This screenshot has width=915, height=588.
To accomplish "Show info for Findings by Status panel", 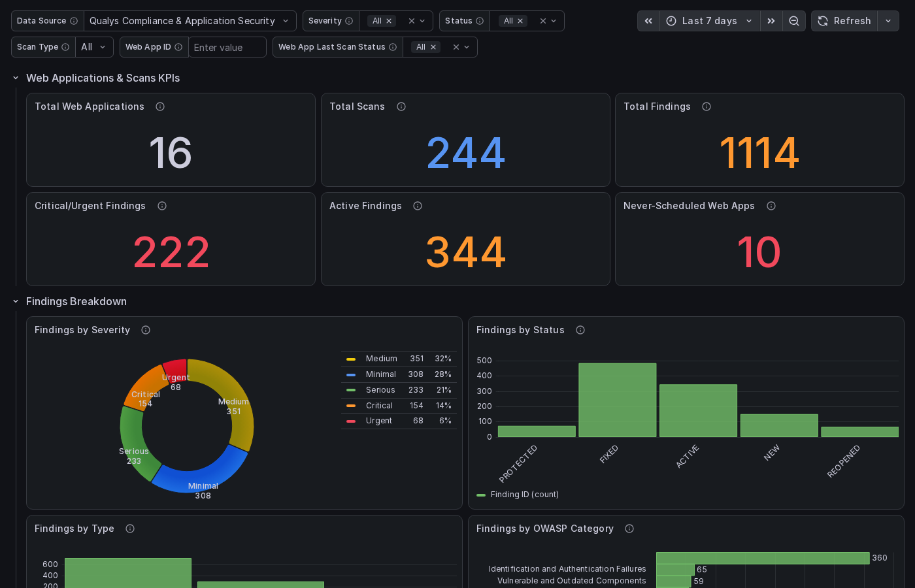I will (580, 330).
